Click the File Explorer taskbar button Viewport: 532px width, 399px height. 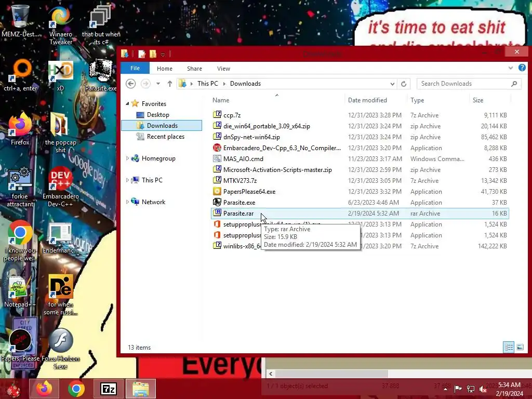[x=140, y=389]
